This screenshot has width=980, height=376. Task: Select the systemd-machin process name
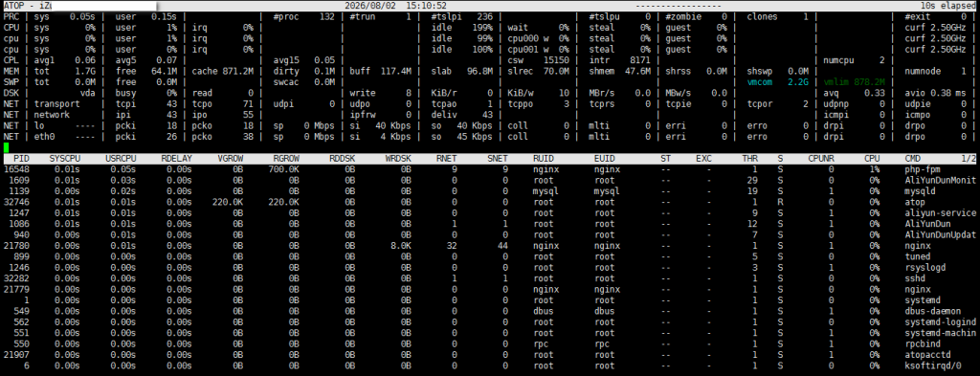click(x=940, y=333)
